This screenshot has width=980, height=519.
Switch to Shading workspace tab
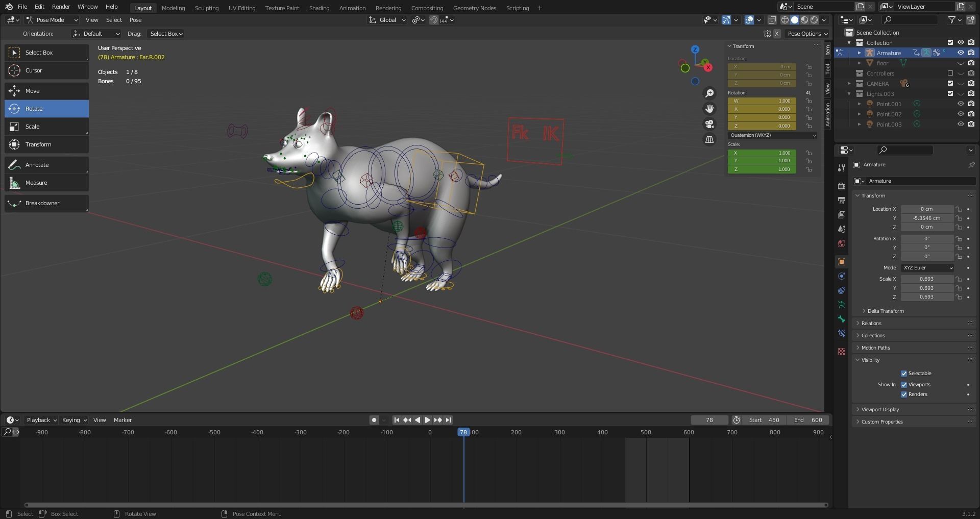pyautogui.click(x=319, y=8)
